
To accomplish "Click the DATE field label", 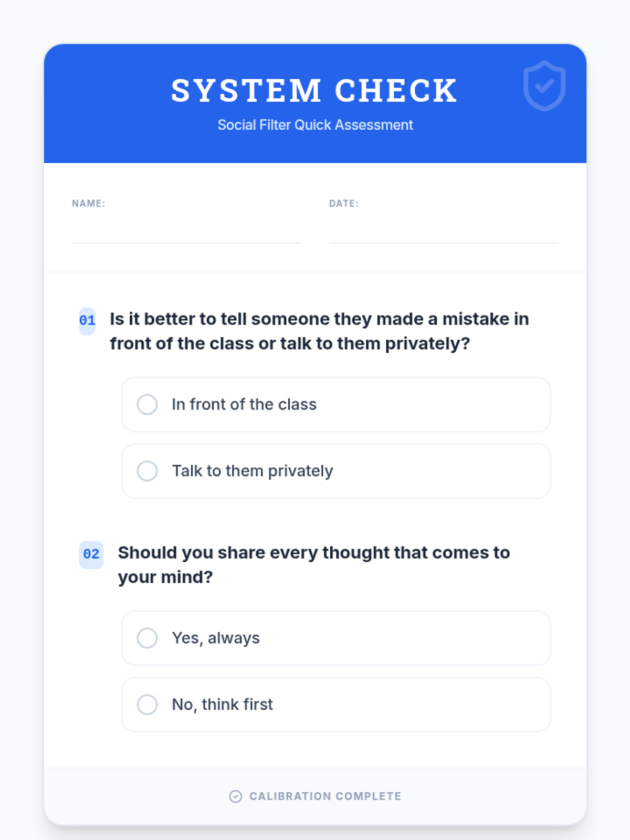I will pos(344,204).
